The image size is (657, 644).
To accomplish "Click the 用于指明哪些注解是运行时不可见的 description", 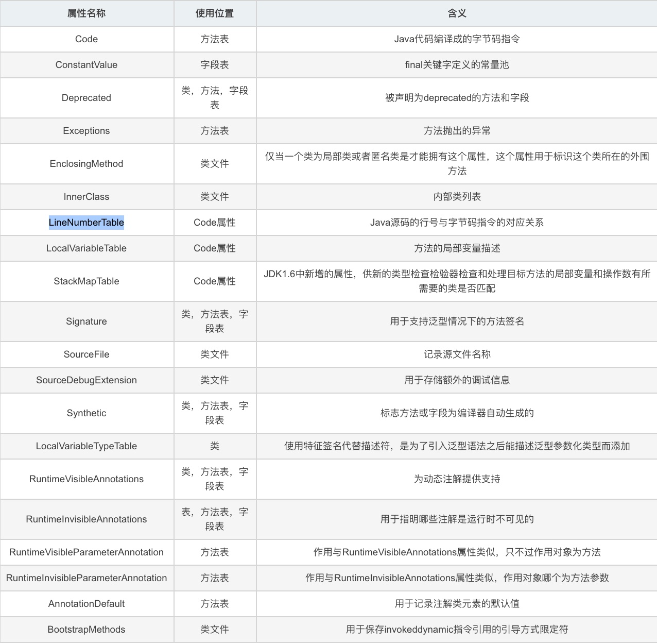I will tap(457, 519).
